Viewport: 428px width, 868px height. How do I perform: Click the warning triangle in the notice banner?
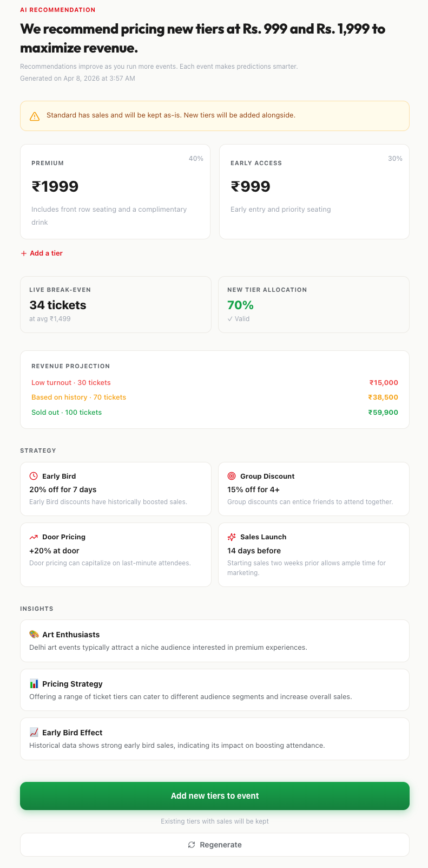pos(36,115)
